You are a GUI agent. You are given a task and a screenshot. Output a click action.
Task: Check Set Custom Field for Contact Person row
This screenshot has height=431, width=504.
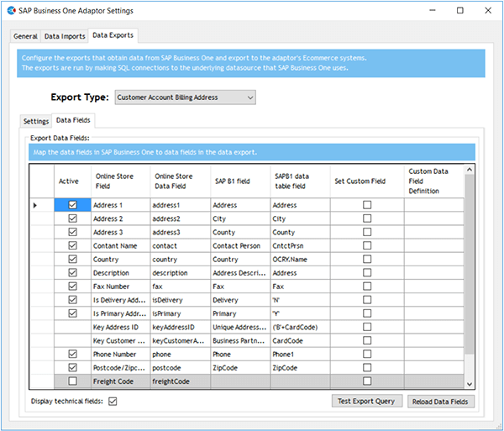[x=367, y=245]
